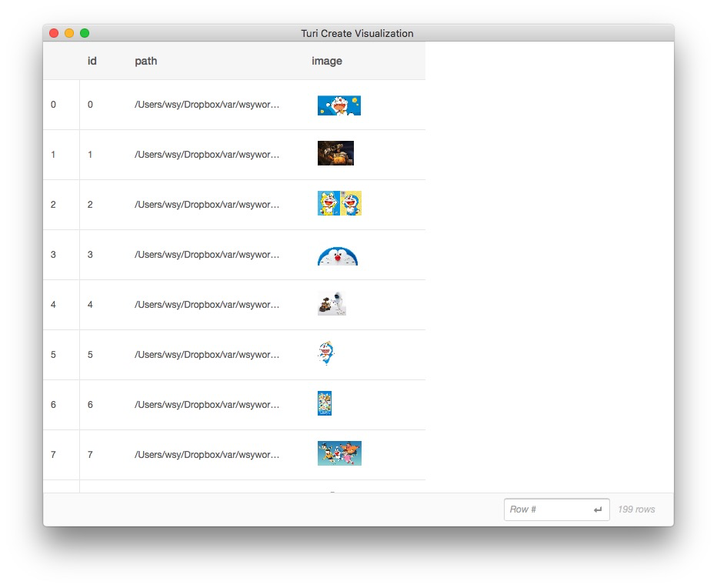The width and height of the screenshot is (717, 588).
Task: Click the enter arrow icon in Row # box
Action: [x=598, y=509]
